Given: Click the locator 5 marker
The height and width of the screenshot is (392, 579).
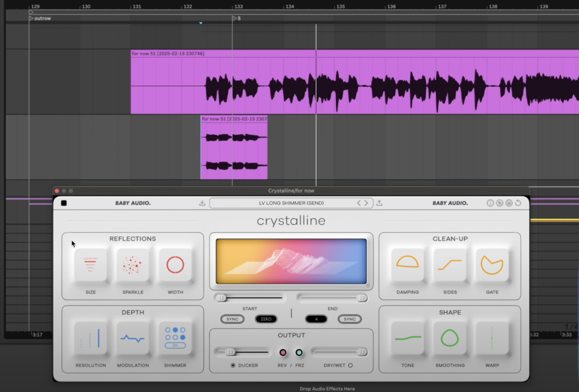Looking at the screenshot, I should 236,19.
